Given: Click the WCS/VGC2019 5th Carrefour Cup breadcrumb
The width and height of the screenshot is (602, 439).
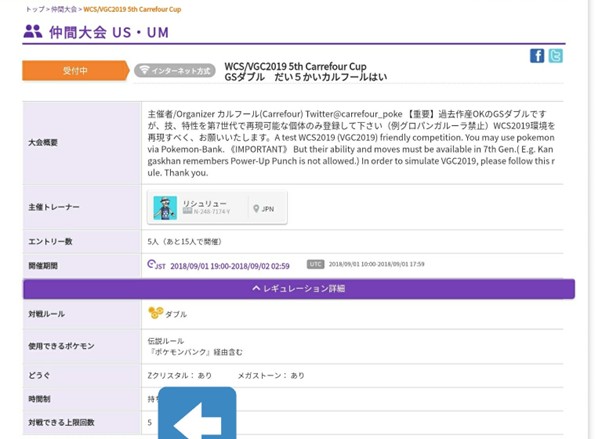Looking at the screenshot, I should 132,9.
